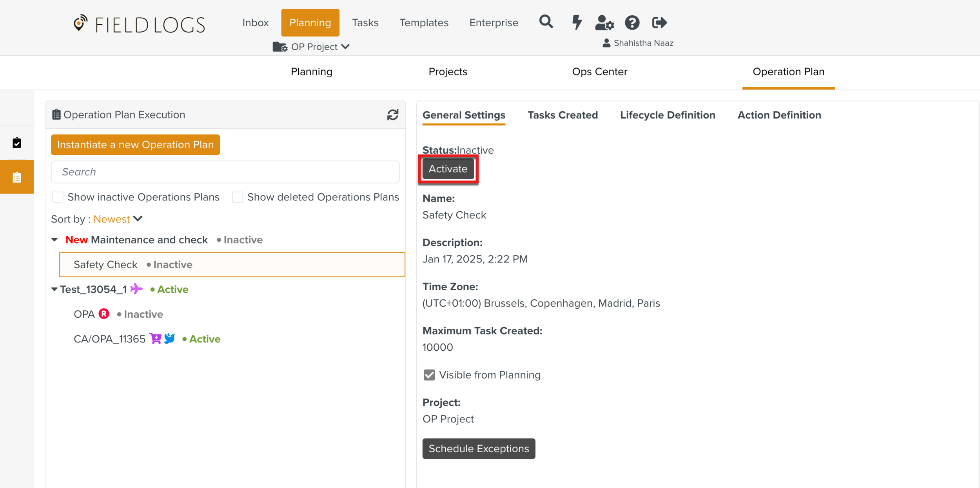Open the lightning bolt quick actions icon
980x488 pixels.
pos(576,22)
